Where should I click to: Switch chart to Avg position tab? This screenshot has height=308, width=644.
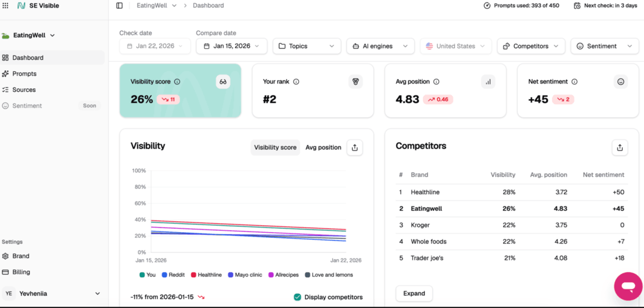[323, 148]
